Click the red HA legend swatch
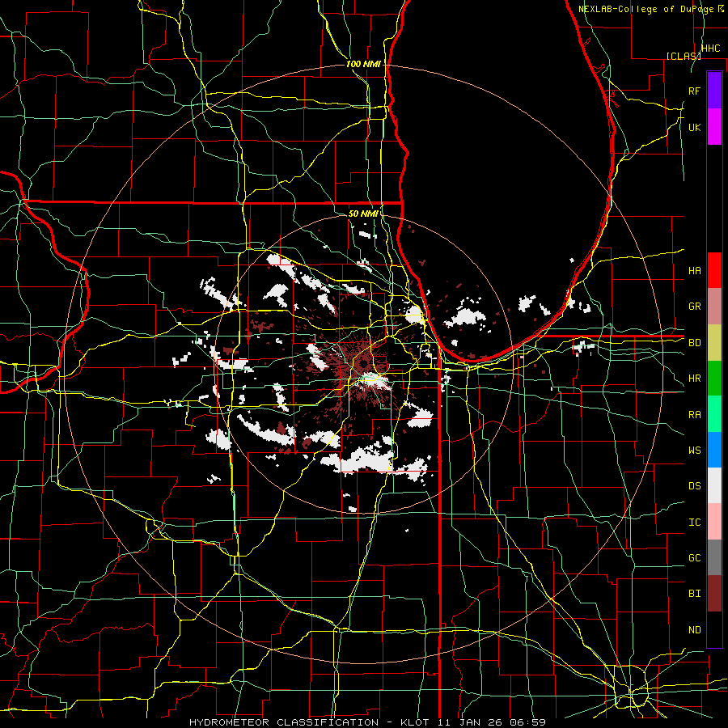This screenshot has width=728, height=728. click(x=714, y=270)
